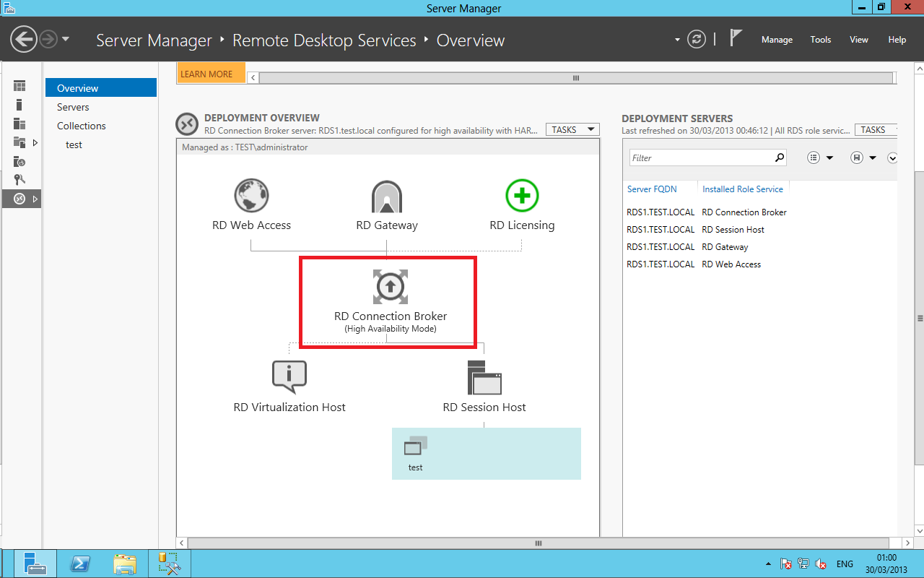
Task: Click the RD Gateway icon
Action: click(387, 196)
